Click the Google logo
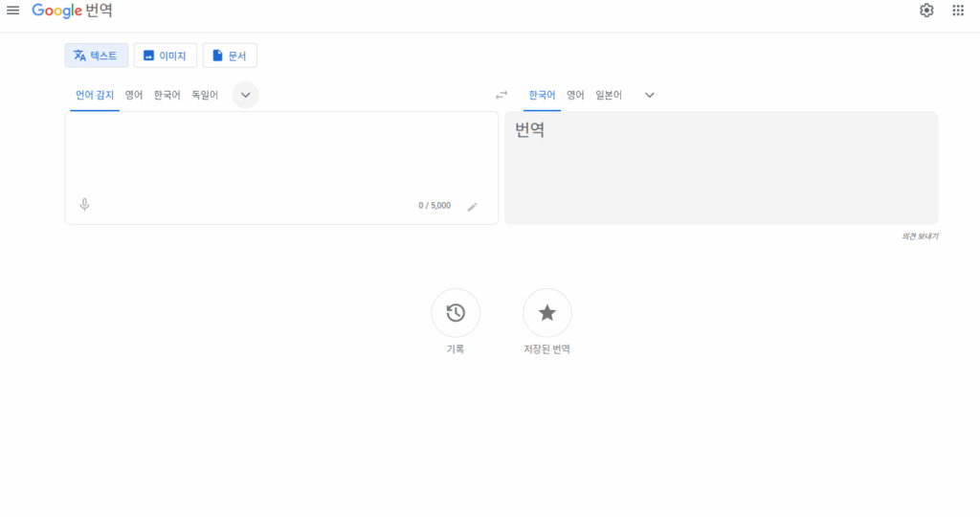980x517 pixels. click(56, 11)
